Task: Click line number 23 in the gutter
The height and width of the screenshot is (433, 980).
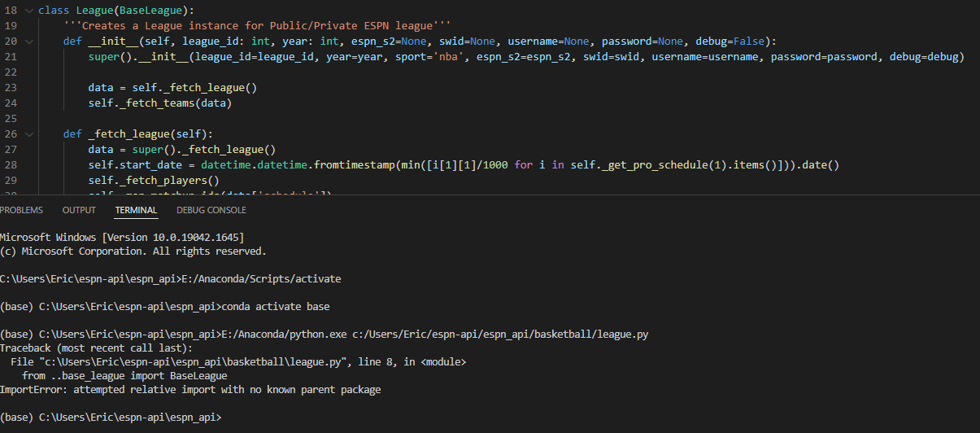Action: 11,88
